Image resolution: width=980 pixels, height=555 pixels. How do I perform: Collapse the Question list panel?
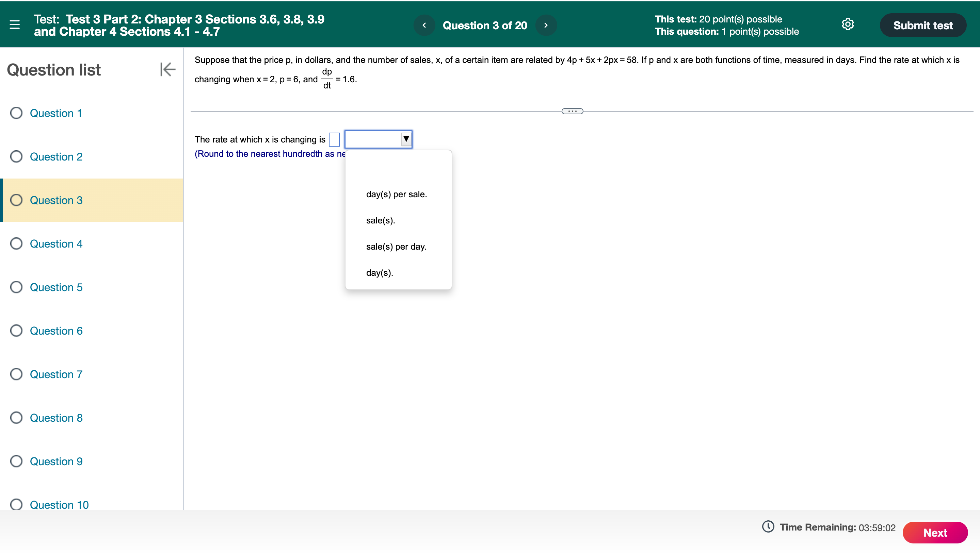pos(167,69)
